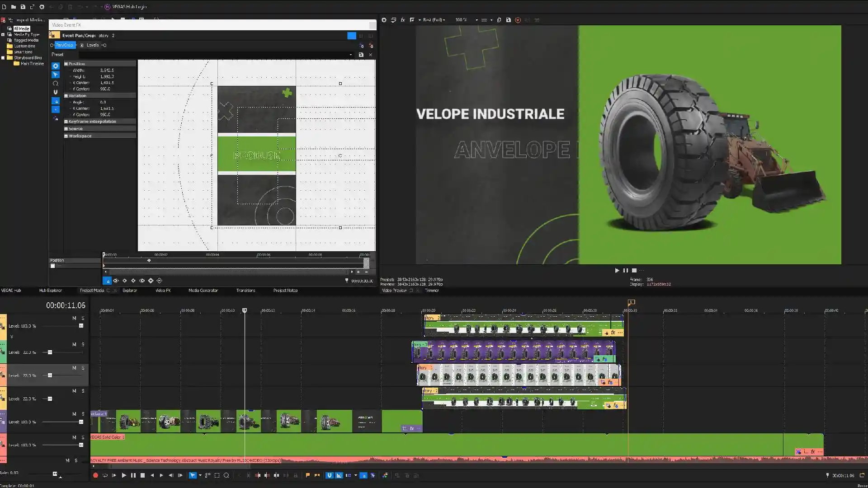Viewport: 868px width, 488px height.
Task: Open the Plug-In Chain icon in Video Event FX
Action: 361,46
